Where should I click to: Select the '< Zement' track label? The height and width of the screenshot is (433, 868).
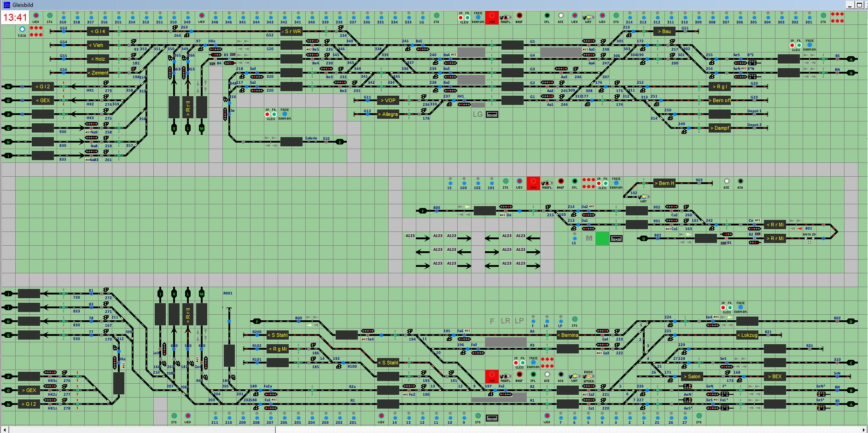[98, 73]
